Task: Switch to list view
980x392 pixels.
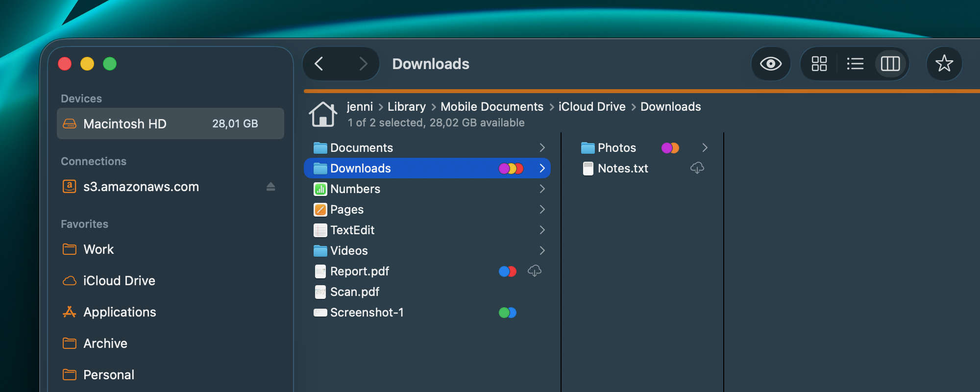Action: [855, 64]
